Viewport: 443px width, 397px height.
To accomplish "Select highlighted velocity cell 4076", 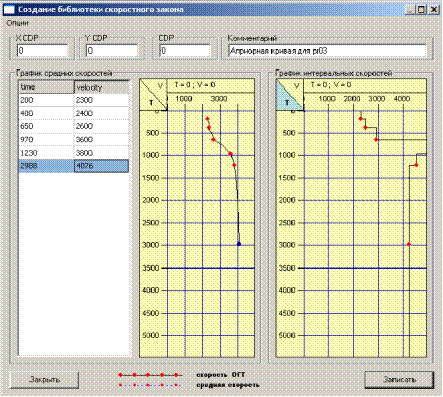I will (101, 166).
